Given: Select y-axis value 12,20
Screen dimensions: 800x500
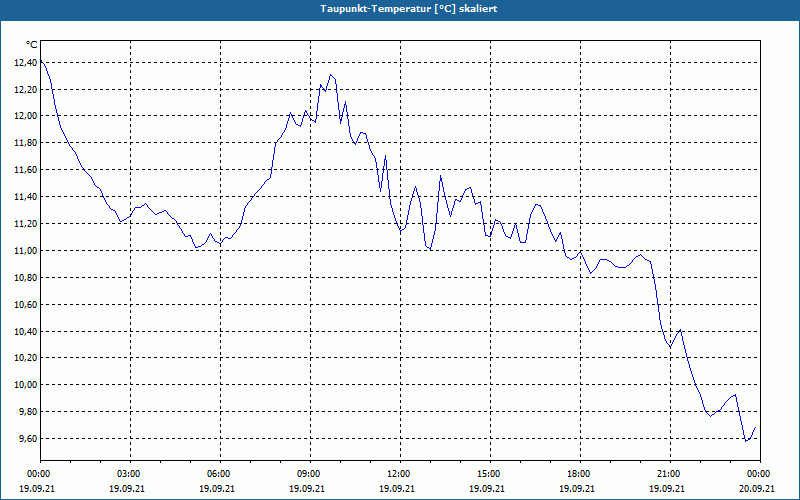Looking at the screenshot, I should tap(26, 90).
